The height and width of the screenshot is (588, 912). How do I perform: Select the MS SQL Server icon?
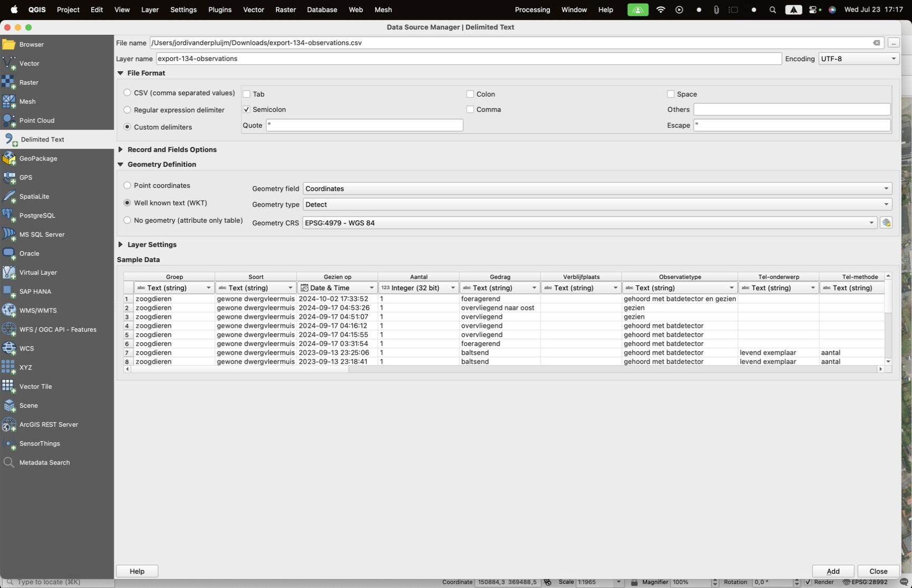click(x=9, y=234)
